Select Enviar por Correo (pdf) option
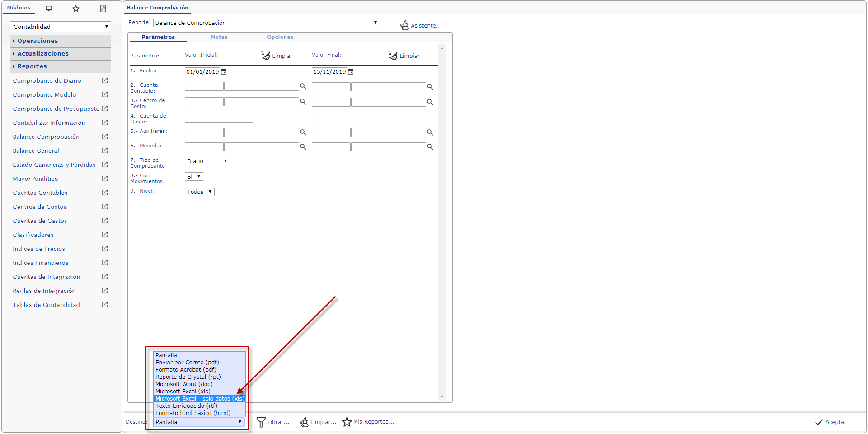 (x=200, y=363)
